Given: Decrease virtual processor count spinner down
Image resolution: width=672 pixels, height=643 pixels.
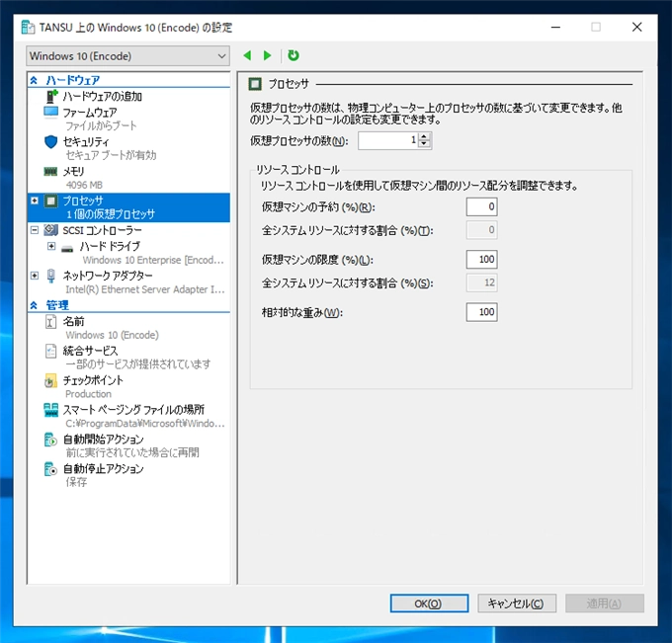Looking at the screenshot, I should click(x=424, y=144).
